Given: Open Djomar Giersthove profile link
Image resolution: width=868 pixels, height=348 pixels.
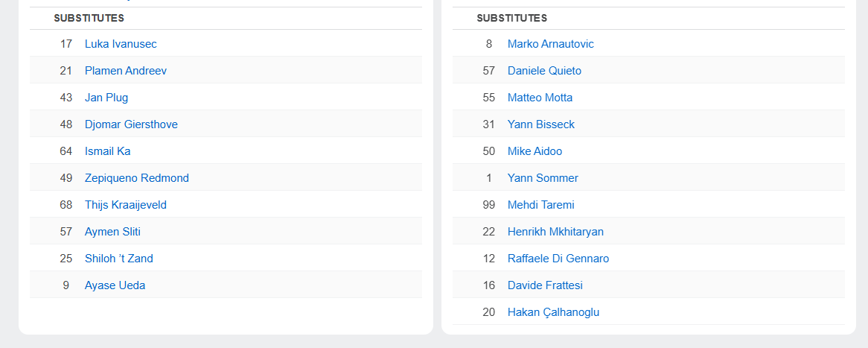Looking at the screenshot, I should point(131,124).
